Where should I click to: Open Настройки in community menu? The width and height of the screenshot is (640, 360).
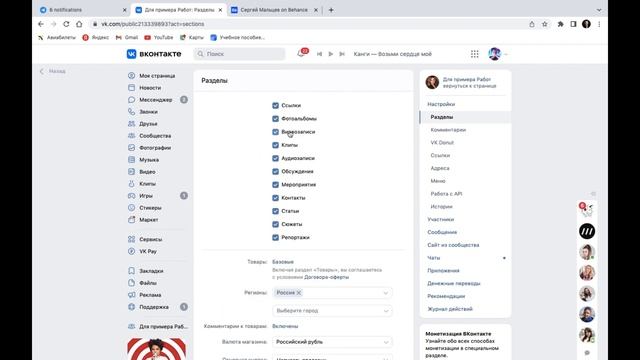(441, 104)
